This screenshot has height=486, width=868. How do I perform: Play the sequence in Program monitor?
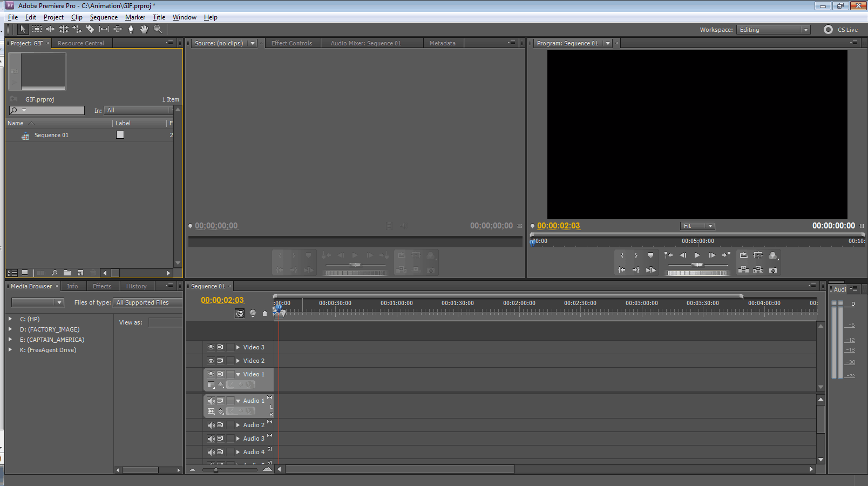pos(697,255)
